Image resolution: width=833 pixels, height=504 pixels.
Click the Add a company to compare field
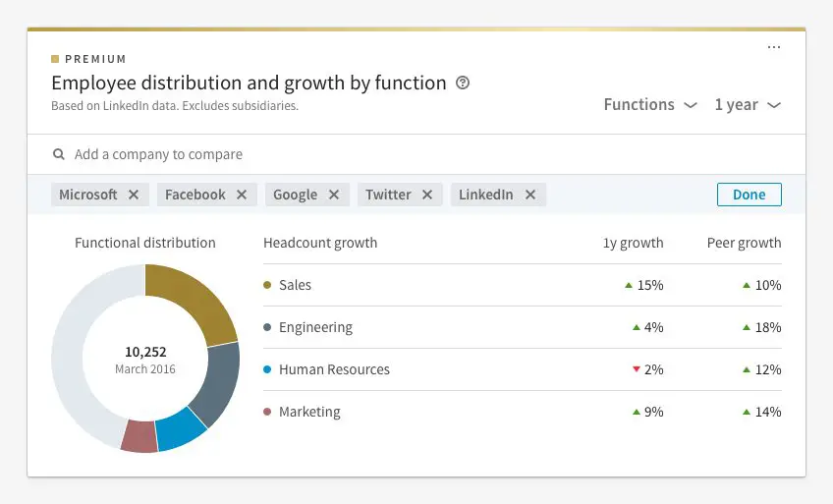pos(416,154)
